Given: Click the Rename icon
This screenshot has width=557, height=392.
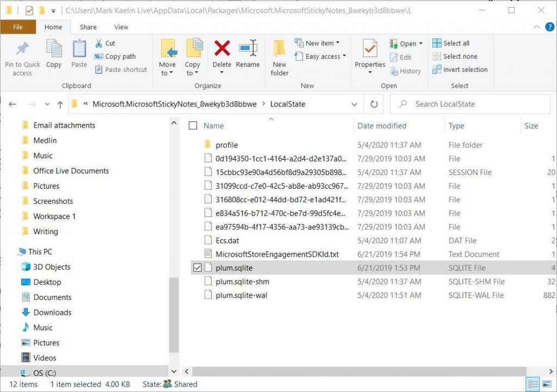Looking at the screenshot, I should pyautogui.click(x=248, y=57).
